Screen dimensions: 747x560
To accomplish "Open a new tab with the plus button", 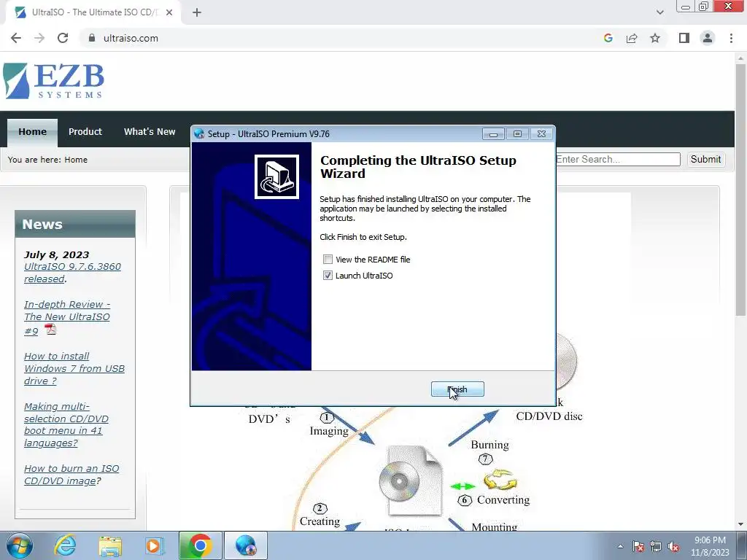I will pos(197,12).
